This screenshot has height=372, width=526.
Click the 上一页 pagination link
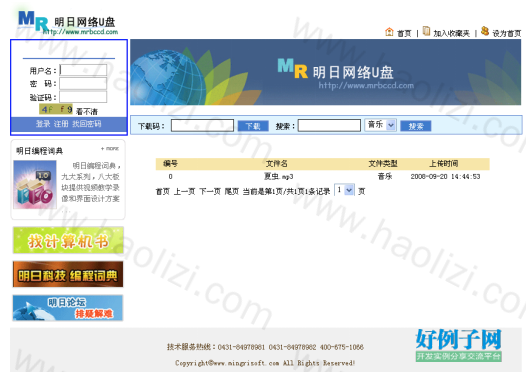click(x=185, y=192)
